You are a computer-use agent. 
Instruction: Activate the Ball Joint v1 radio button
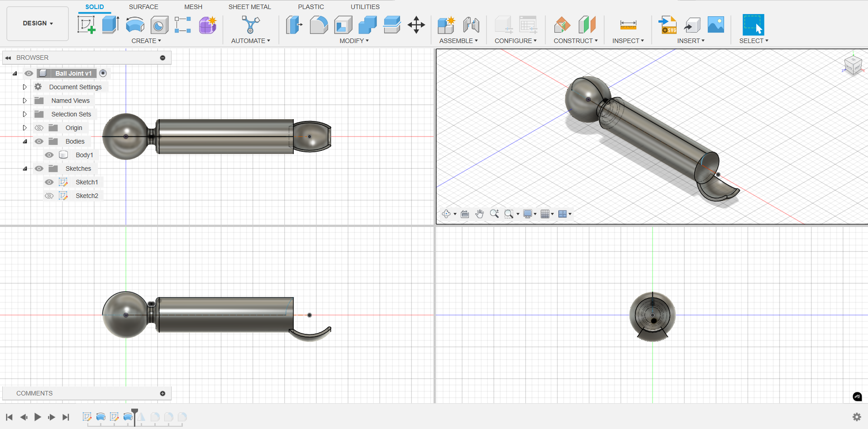click(x=103, y=73)
